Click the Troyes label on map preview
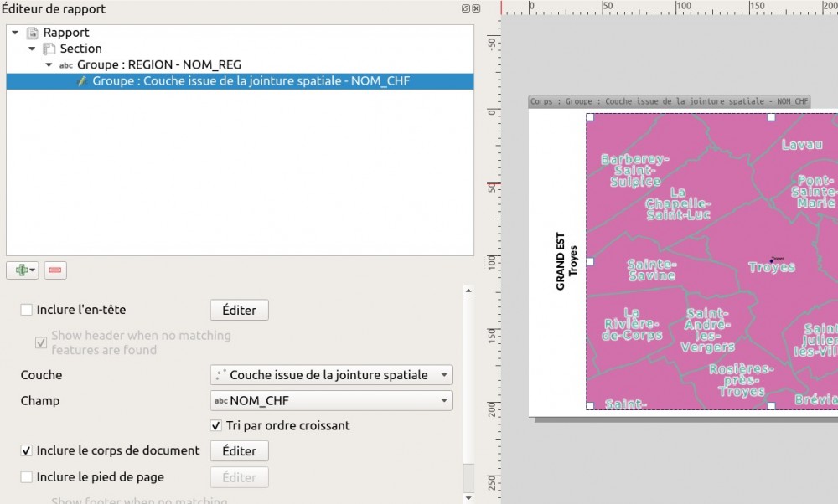The image size is (838, 504). coord(771,268)
